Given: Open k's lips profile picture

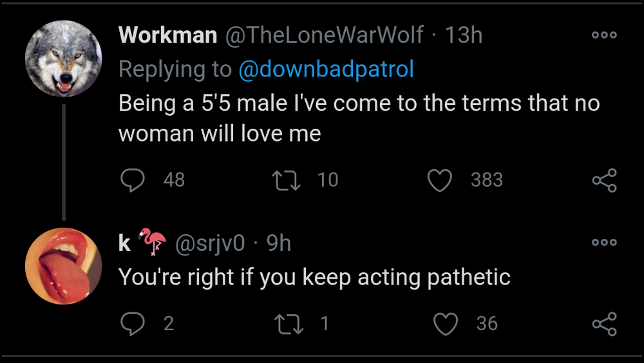Looking at the screenshot, I should click(63, 266).
